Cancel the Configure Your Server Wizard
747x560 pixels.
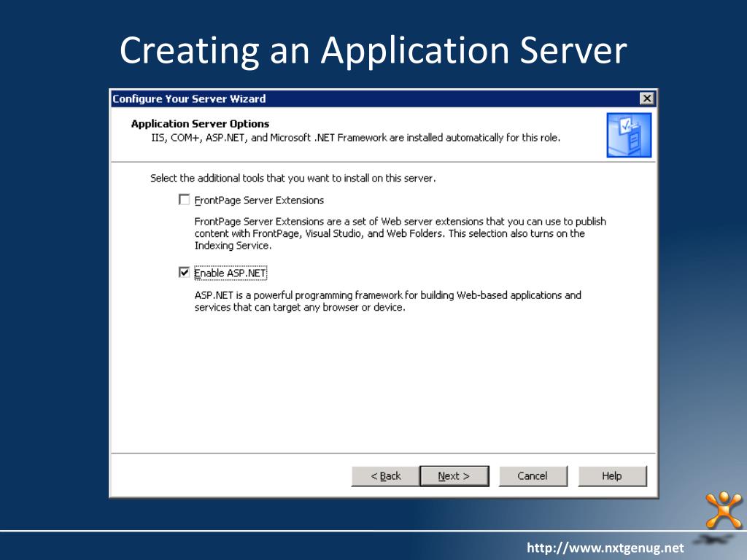pyautogui.click(x=533, y=475)
